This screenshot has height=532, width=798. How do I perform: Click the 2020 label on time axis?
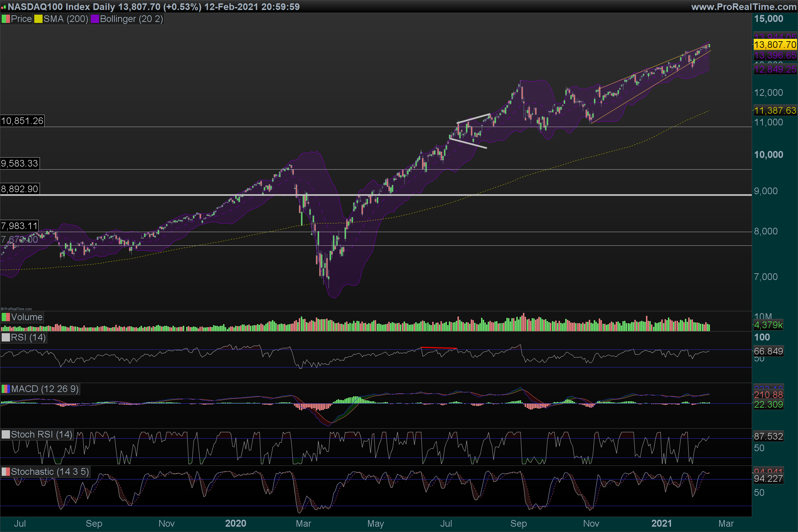tap(235, 523)
